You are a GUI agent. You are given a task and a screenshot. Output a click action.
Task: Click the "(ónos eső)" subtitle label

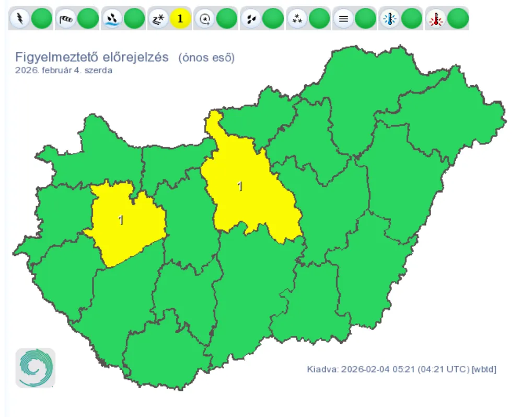(206, 58)
